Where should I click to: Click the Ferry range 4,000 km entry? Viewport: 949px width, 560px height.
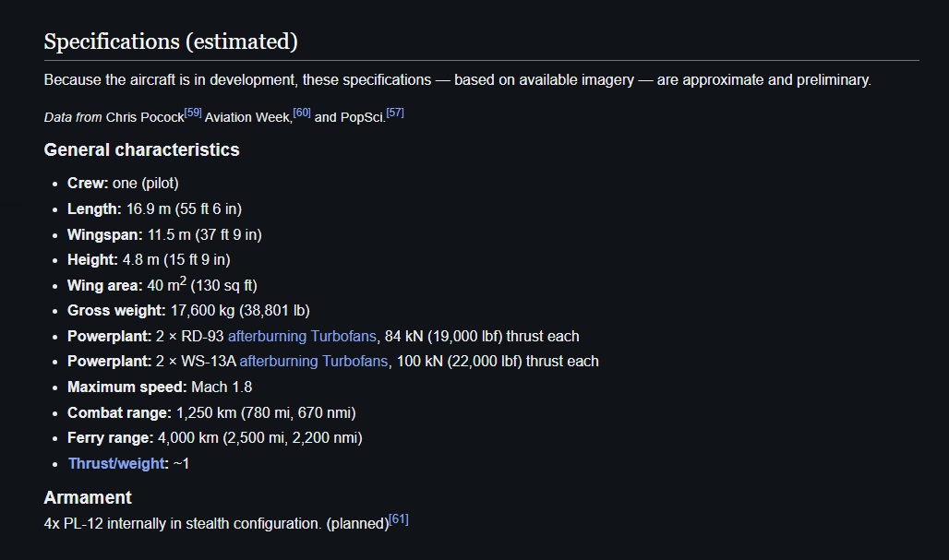[x=215, y=438]
